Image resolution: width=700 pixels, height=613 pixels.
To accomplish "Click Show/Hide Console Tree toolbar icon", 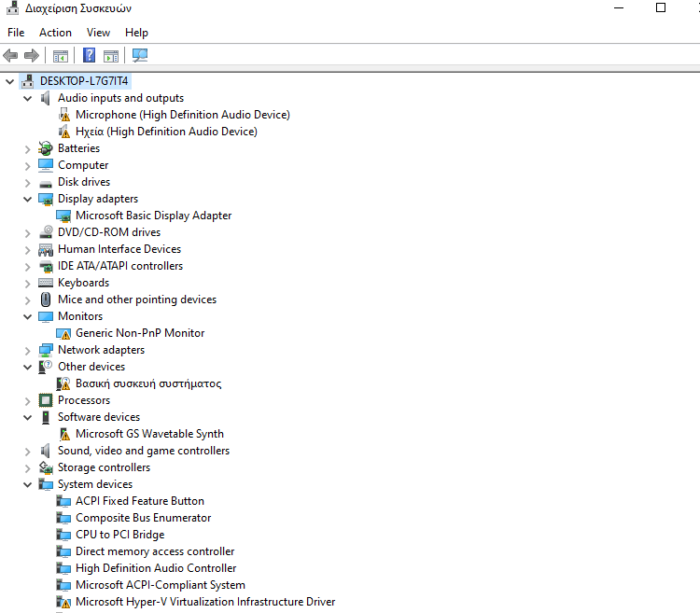I will pyautogui.click(x=61, y=56).
